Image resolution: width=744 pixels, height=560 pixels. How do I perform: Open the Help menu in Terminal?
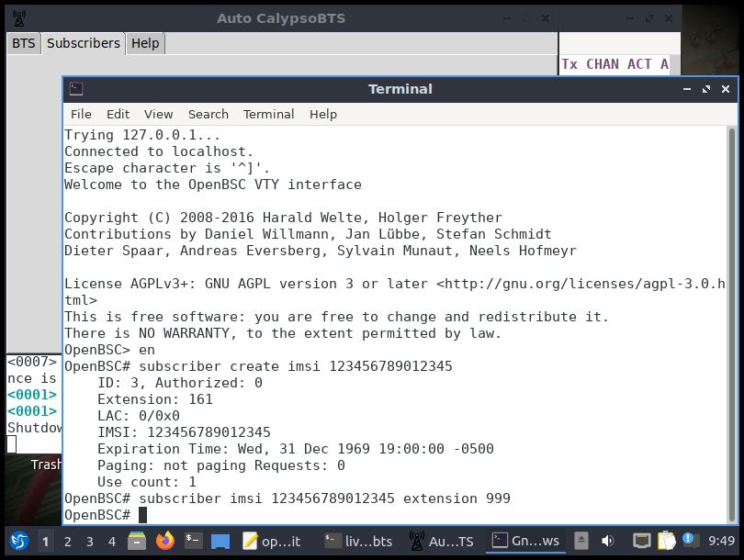click(x=323, y=114)
